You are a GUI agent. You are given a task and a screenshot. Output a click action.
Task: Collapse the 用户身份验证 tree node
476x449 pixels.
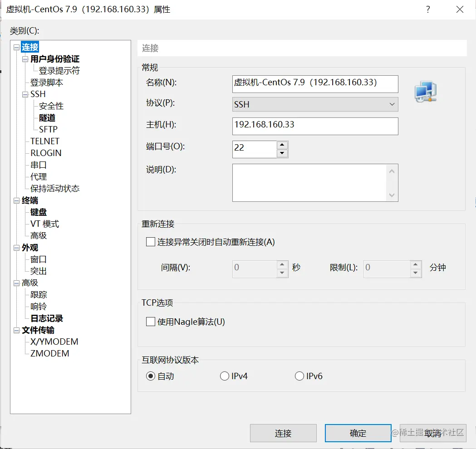coord(25,59)
